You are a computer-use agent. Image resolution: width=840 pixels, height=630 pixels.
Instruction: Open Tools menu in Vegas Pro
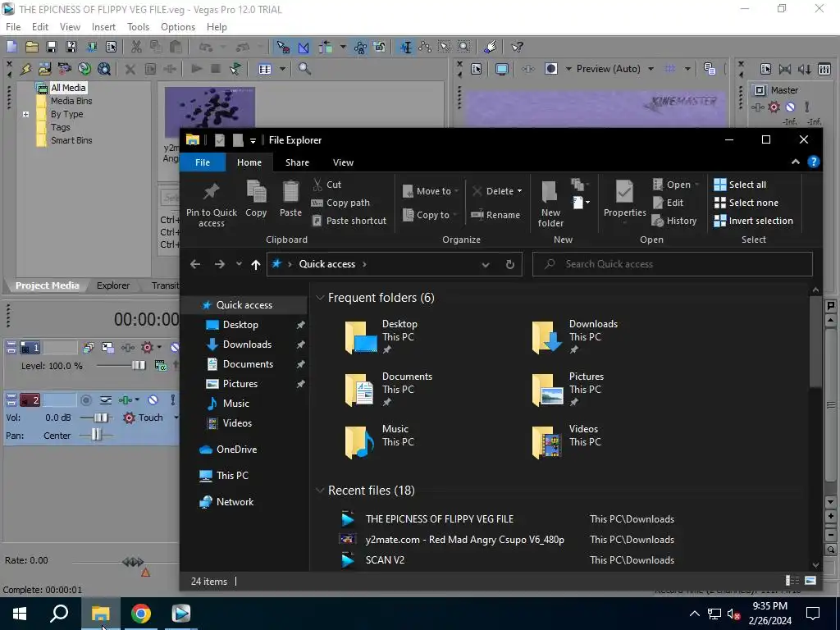click(x=138, y=27)
